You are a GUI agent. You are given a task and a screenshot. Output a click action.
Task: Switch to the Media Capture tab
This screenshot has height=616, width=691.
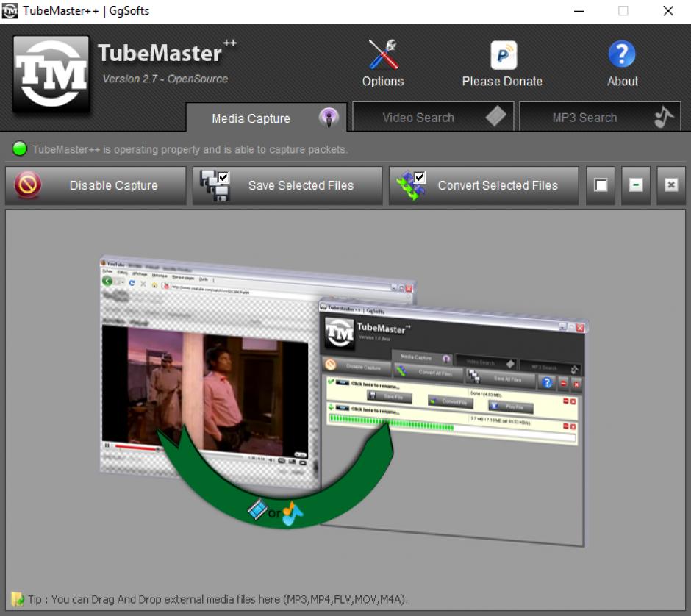tap(266, 117)
